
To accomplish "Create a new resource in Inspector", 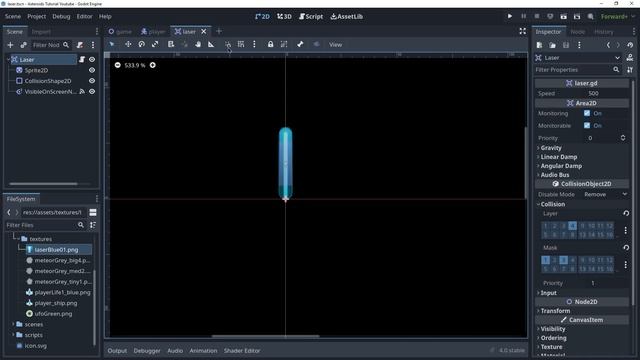I will click(x=540, y=45).
